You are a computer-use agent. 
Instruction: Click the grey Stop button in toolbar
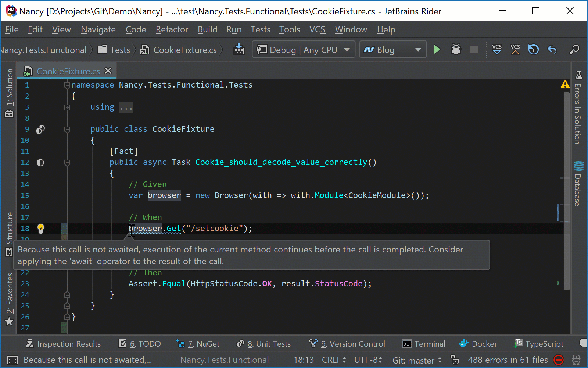(474, 50)
